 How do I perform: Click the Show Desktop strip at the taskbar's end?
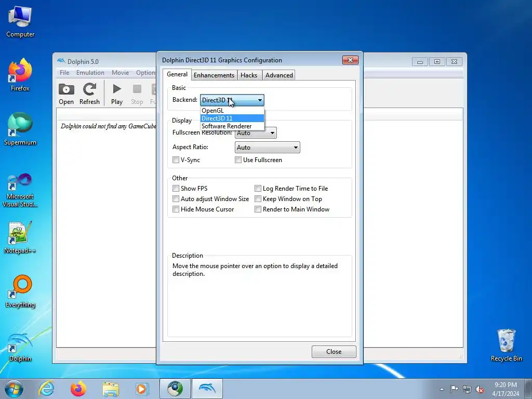528,389
